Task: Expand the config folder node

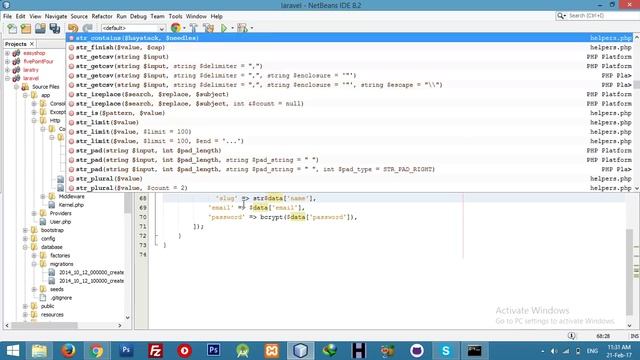Action: 25,238
